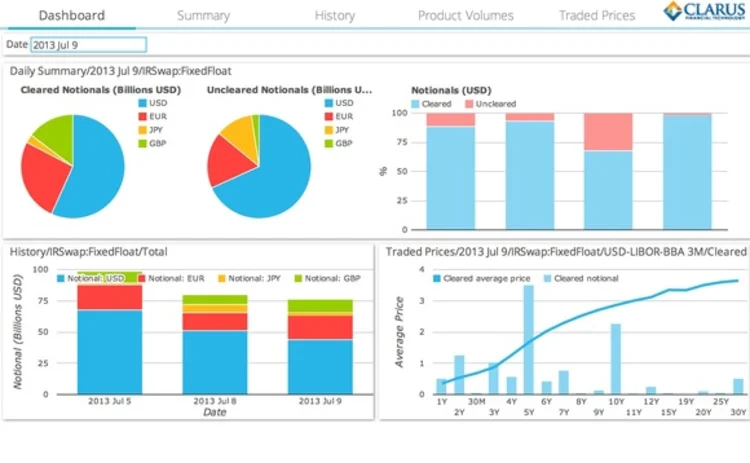Focus the Date input field
750x463 pixels.
88,45
